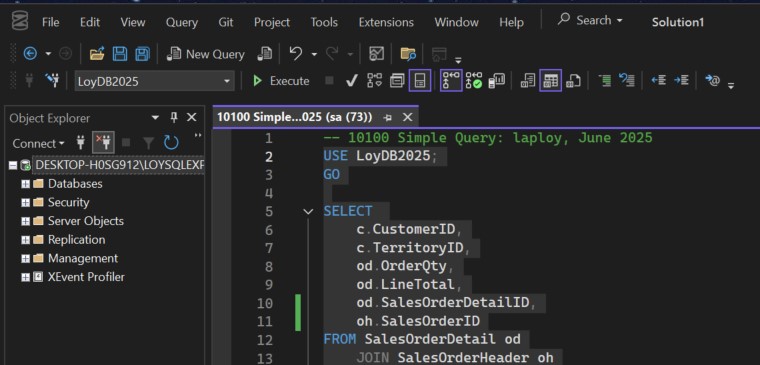This screenshot has height=365, width=760.
Task: Click Specify Values for Template Parameters icon
Action: [712, 80]
